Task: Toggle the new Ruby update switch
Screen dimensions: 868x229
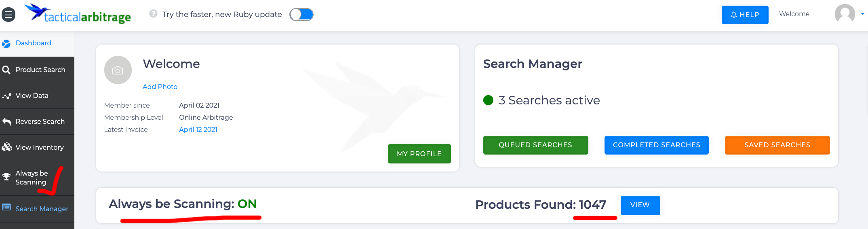Action: 301,15
